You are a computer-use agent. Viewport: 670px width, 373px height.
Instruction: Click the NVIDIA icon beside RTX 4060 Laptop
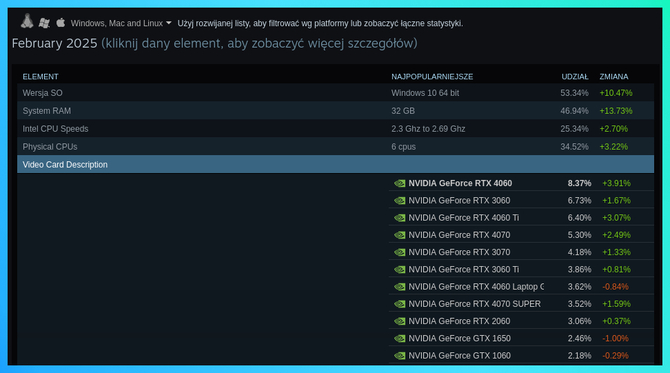(x=400, y=287)
